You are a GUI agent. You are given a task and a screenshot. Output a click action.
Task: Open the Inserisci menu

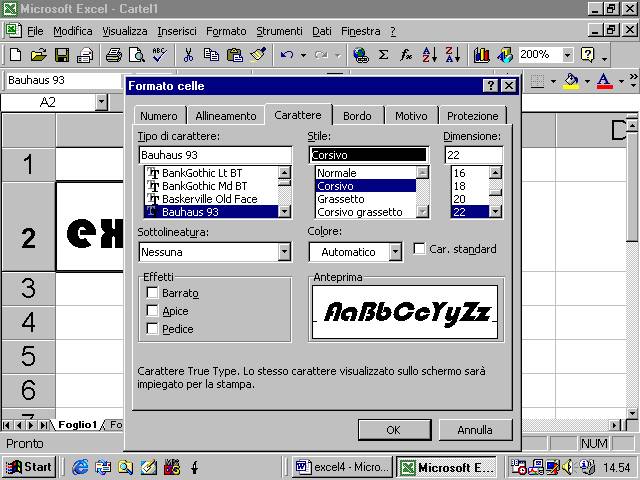[x=177, y=31]
